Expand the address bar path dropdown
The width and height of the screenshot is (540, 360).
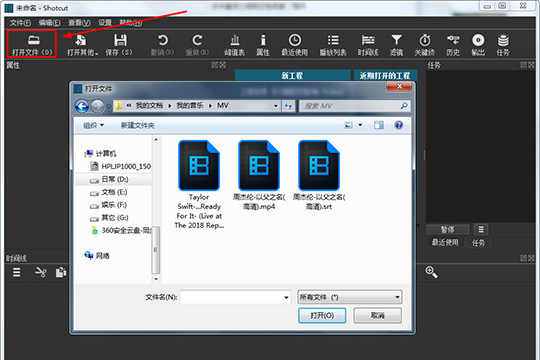[276, 106]
